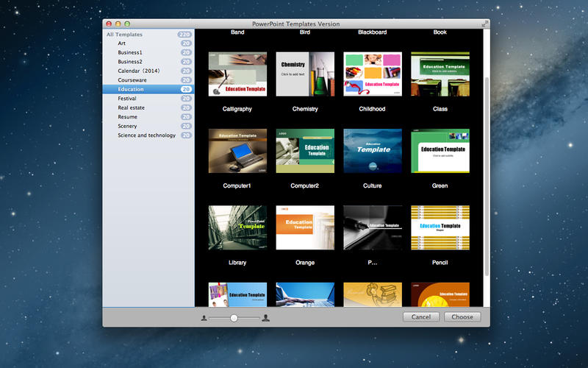Choose the Library template thumbnail

pos(237,227)
